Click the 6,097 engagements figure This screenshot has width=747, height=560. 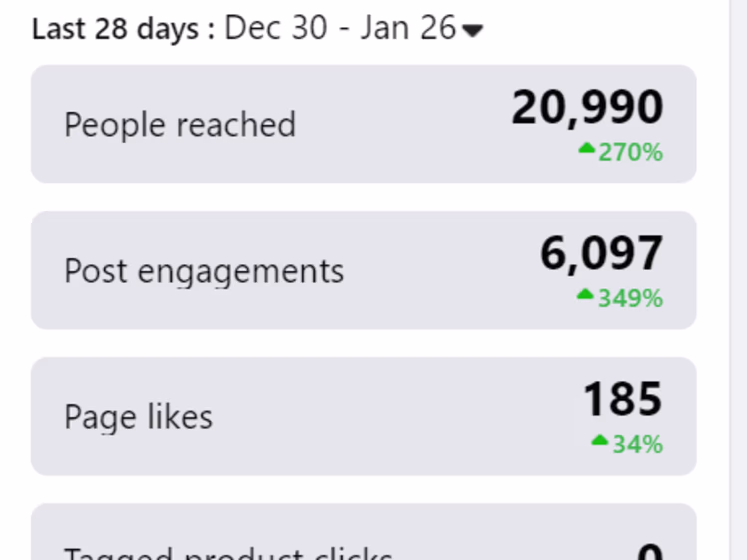[602, 254]
